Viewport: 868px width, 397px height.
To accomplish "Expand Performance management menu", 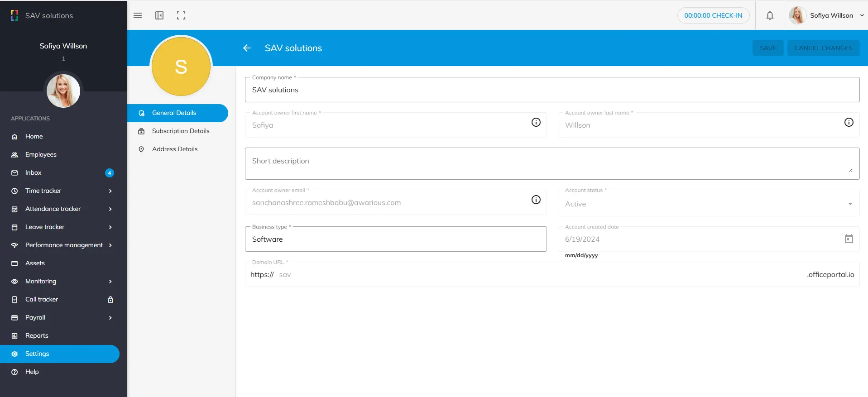I will pyautogui.click(x=110, y=245).
